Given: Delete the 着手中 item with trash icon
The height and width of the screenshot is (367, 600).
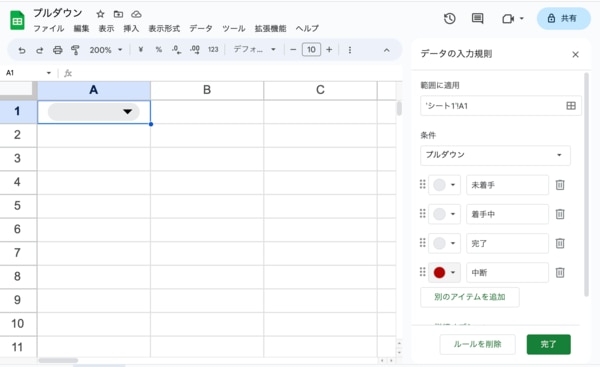Looking at the screenshot, I should pyautogui.click(x=560, y=214).
